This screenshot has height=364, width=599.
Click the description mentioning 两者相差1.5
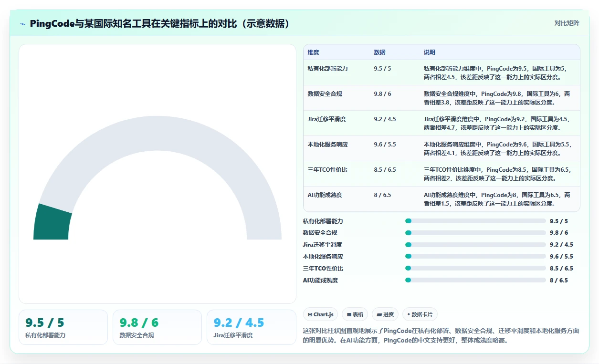(x=497, y=199)
